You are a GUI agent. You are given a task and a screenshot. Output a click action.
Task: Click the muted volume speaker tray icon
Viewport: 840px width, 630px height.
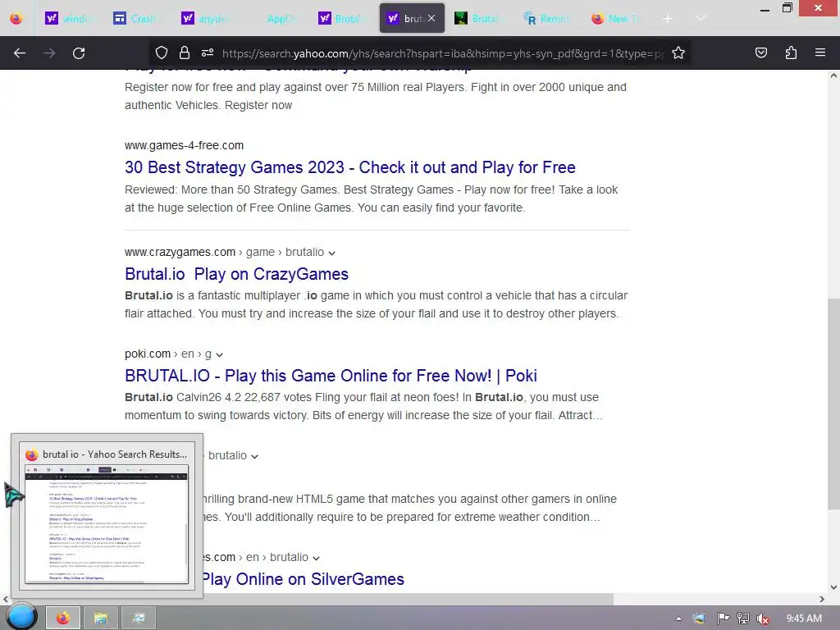(763, 619)
